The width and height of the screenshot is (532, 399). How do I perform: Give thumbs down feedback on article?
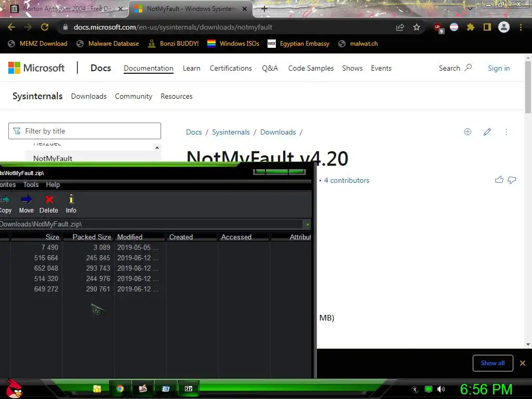pos(512,180)
